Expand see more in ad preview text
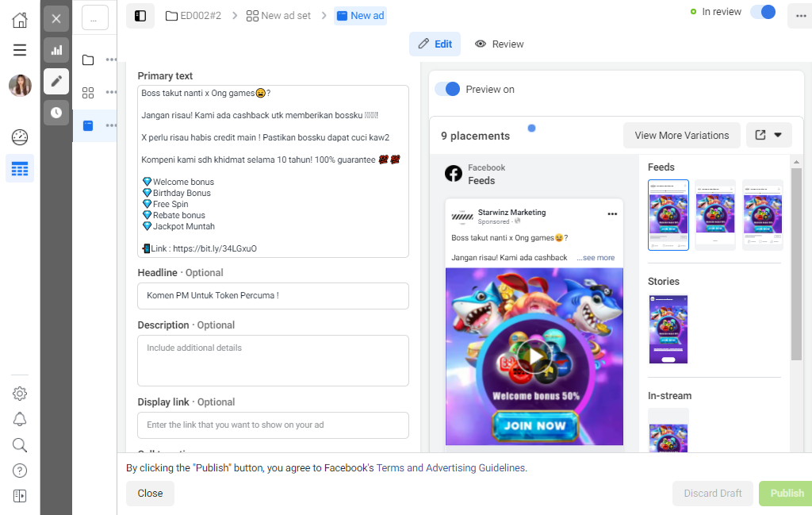The height and width of the screenshot is (515, 812). [x=596, y=257]
